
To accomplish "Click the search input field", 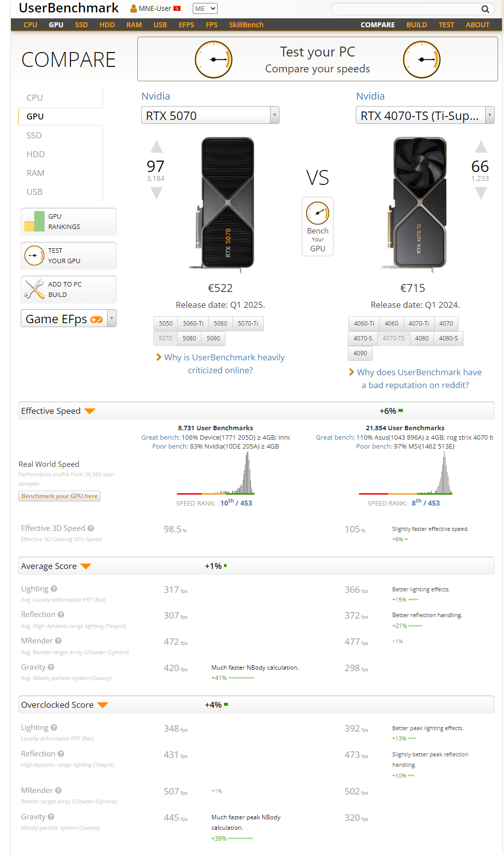I will coord(406,9).
